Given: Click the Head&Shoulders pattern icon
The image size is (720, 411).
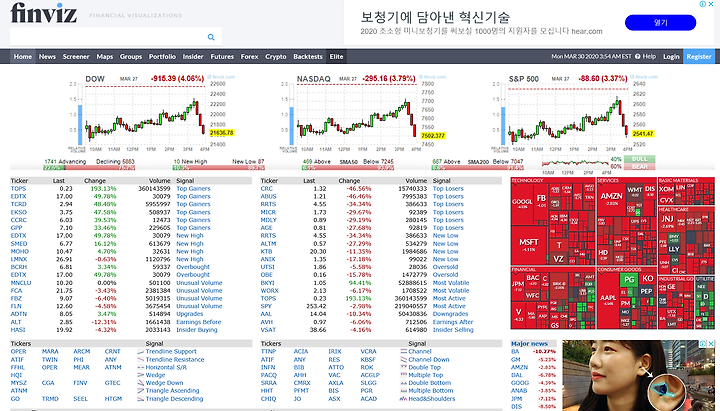Looking at the screenshot, I should click(404, 399).
